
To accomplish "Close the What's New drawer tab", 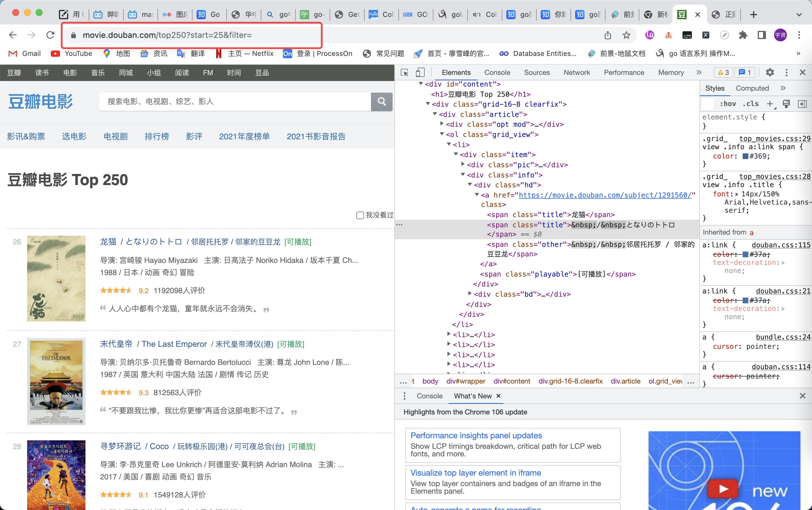I will click(x=498, y=396).
